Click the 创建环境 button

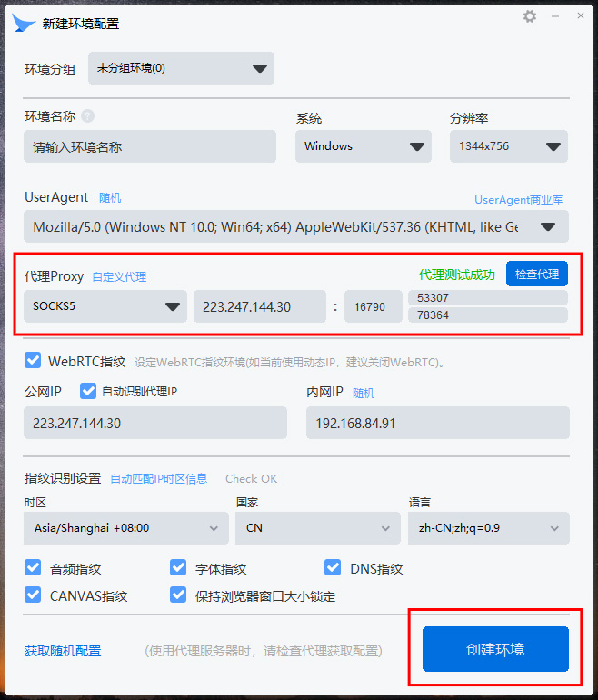[496, 649]
